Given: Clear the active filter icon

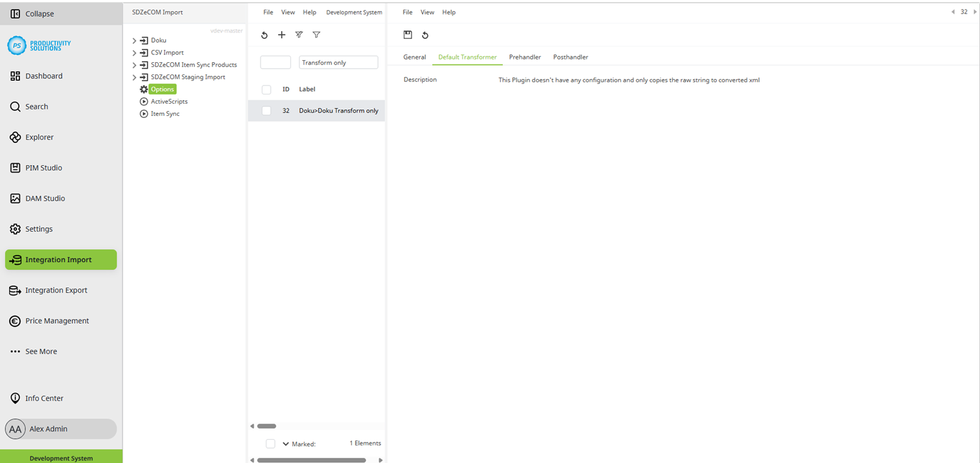Looking at the screenshot, I should pos(299,35).
